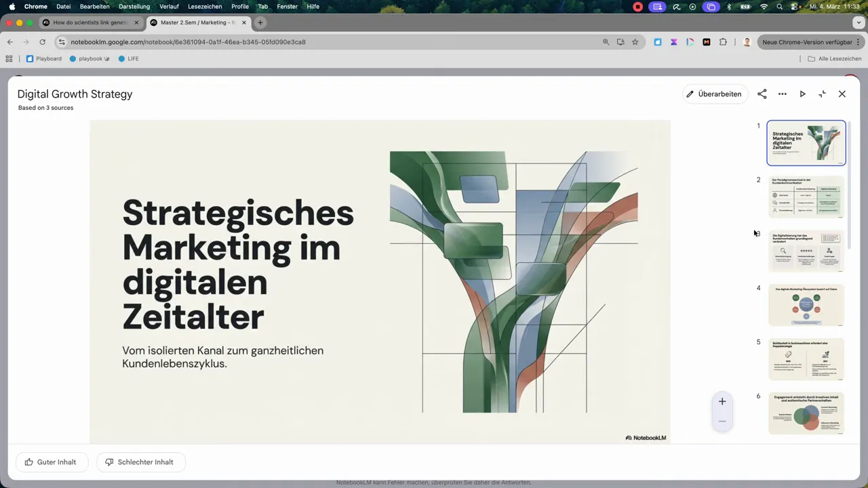Open the Lesezeichen menu
The height and width of the screenshot is (488, 868).
[x=205, y=6]
